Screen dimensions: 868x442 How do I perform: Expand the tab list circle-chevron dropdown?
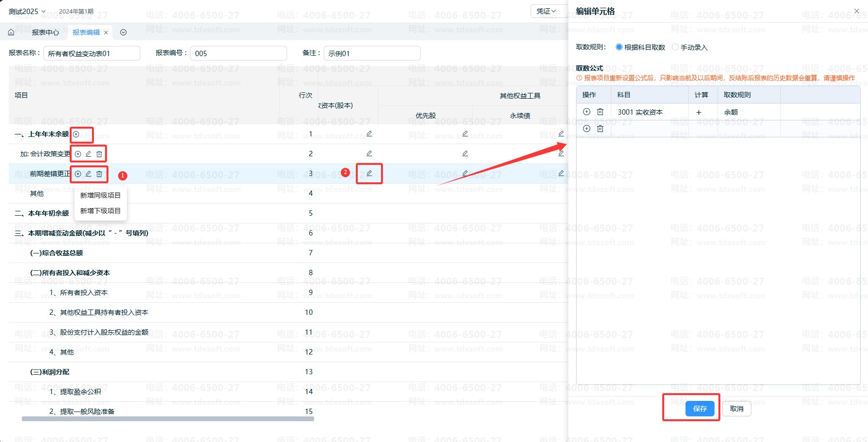point(123,32)
